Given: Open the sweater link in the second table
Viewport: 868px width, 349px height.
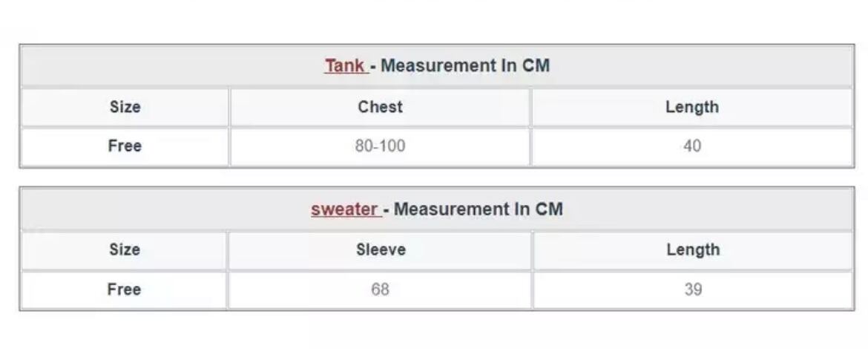Looking at the screenshot, I should tap(345, 209).
